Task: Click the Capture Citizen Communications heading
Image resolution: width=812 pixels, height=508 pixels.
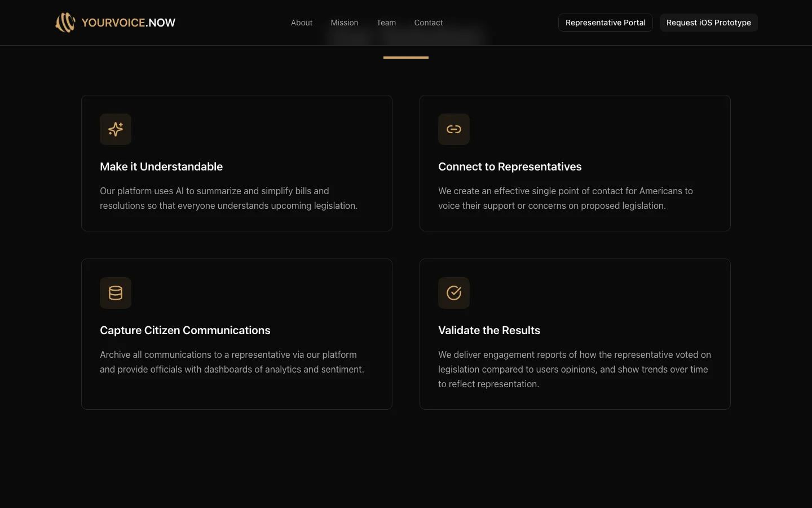Action: (x=185, y=330)
